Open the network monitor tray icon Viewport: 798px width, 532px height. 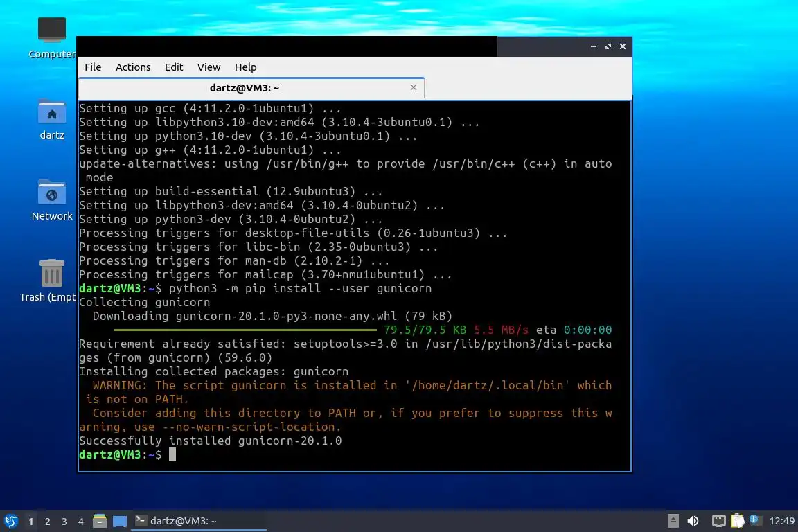pos(718,521)
